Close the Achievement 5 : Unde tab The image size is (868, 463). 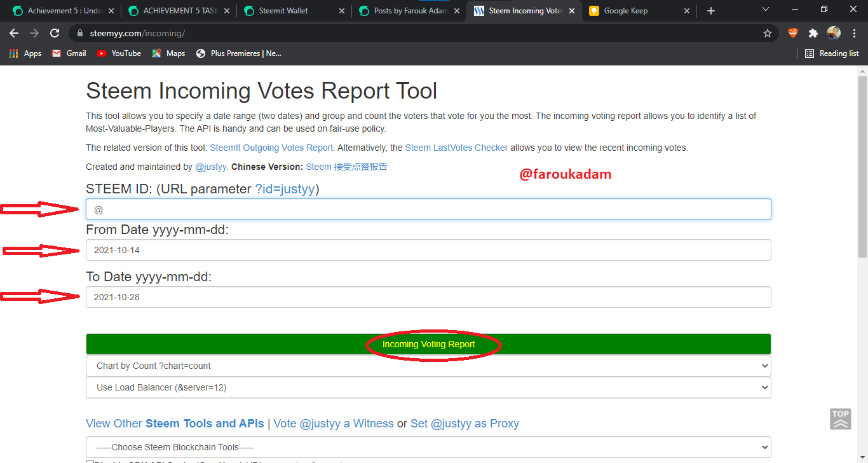pyautogui.click(x=111, y=11)
